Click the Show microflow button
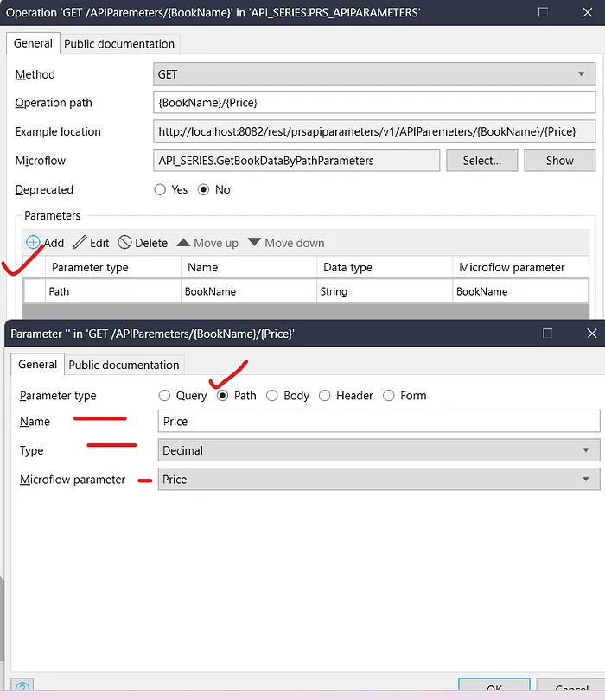 (x=560, y=160)
